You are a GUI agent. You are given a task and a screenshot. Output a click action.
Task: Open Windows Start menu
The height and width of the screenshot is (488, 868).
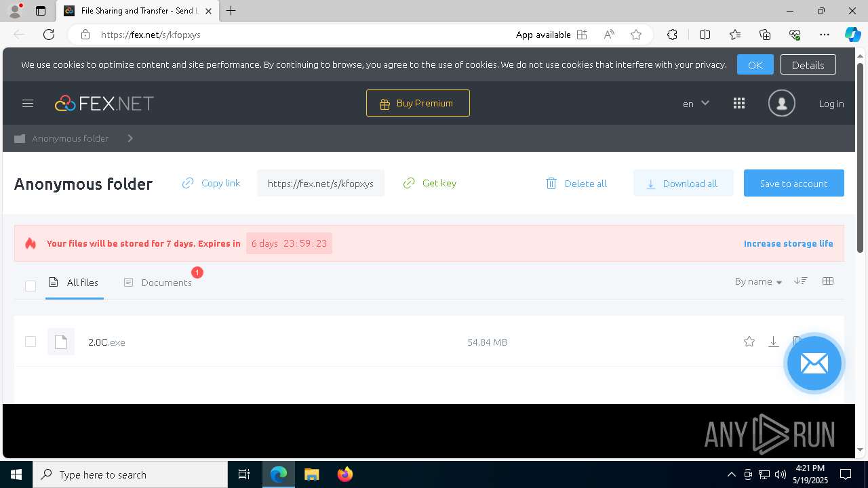[x=16, y=474]
